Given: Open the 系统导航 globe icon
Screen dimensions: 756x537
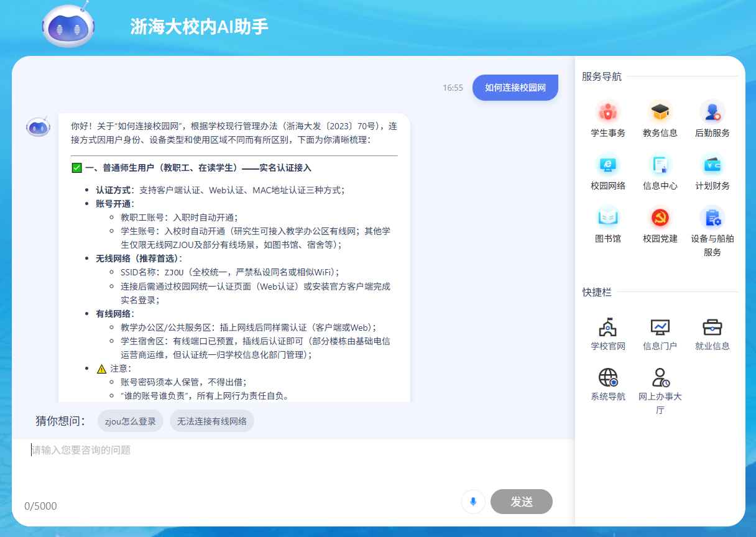Looking at the screenshot, I should pyautogui.click(x=608, y=377).
